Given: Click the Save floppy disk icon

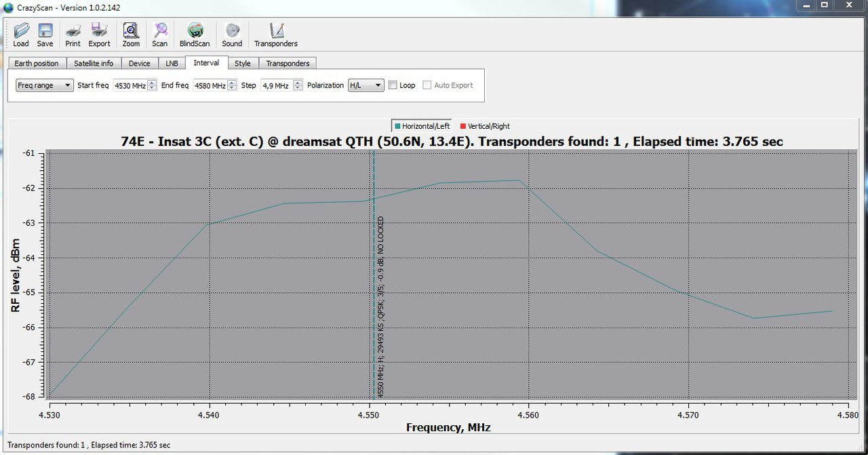Looking at the screenshot, I should pos(45,32).
